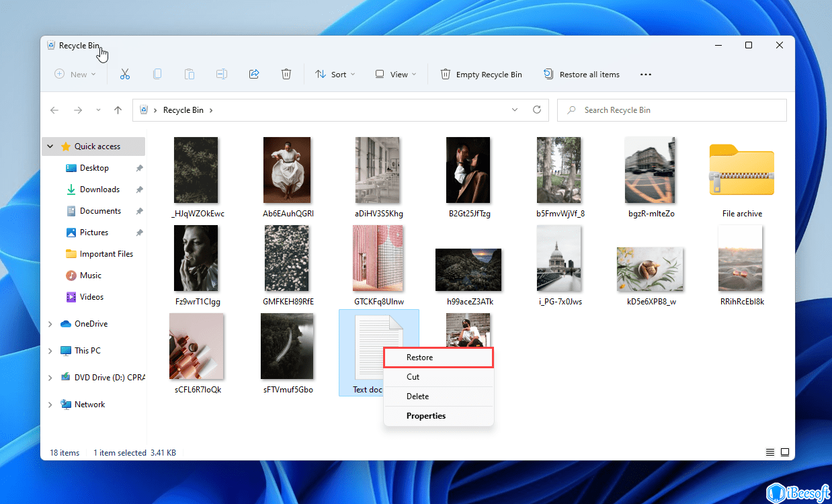Open recent locations dropdown chevron
The height and width of the screenshot is (504, 832).
[98, 110]
